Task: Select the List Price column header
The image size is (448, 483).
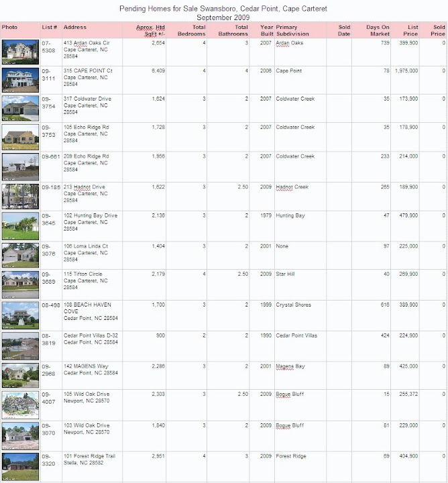Action: [x=410, y=30]
